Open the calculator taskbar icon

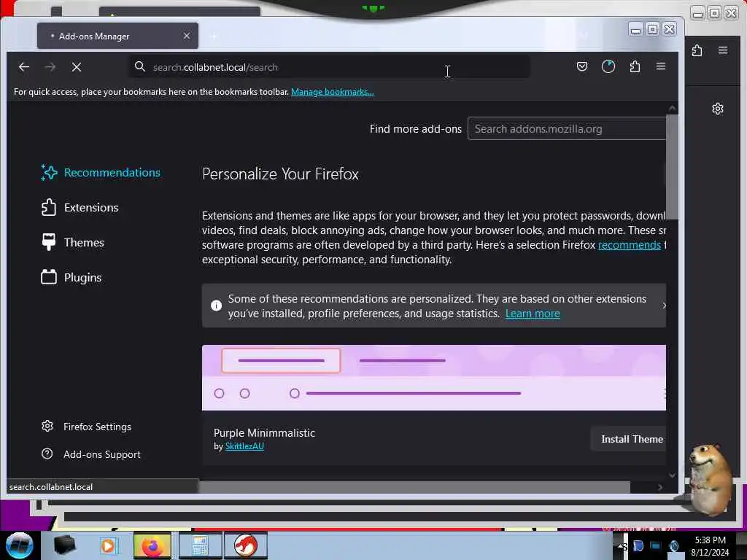pos(200,546)
